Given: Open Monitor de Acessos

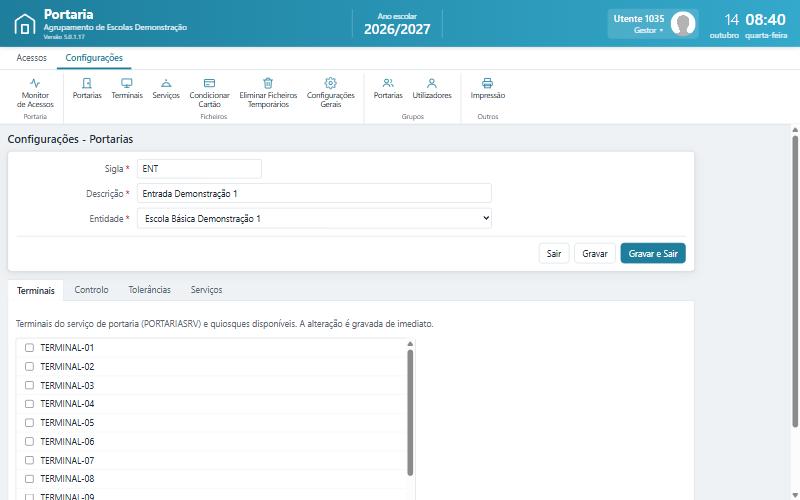Looking at the screenshot, I should (x=35, y=93).
